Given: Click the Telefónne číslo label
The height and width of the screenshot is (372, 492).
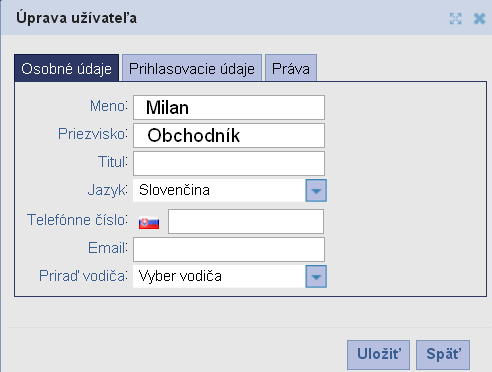Looking at the screenshot, I should tap(77, 220).
